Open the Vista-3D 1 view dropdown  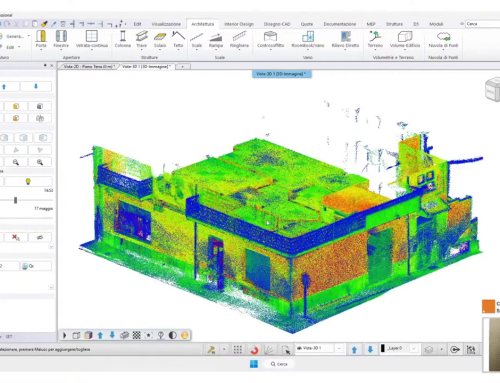[x=339, y=349]
